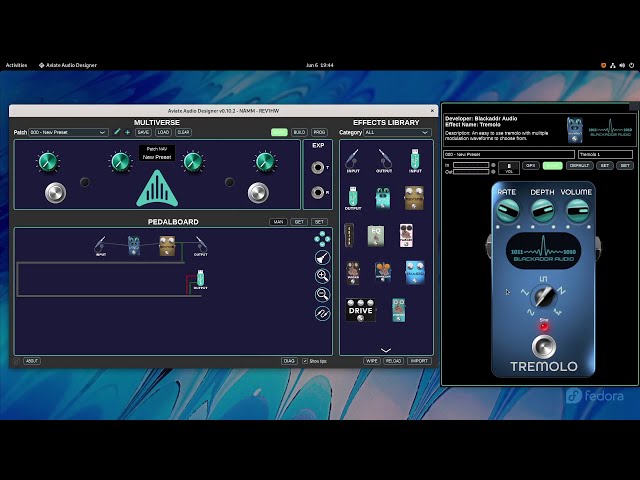Click the RATE knob on Tremolo

coord(507,210)
